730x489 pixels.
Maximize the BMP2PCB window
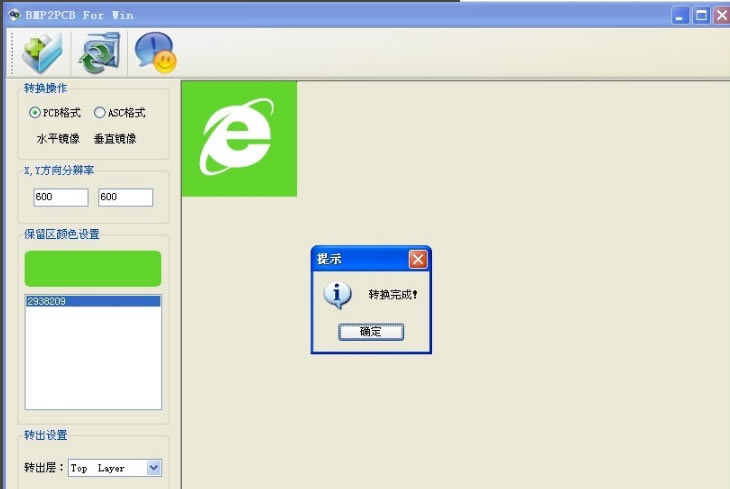click(x=701, y=16)
